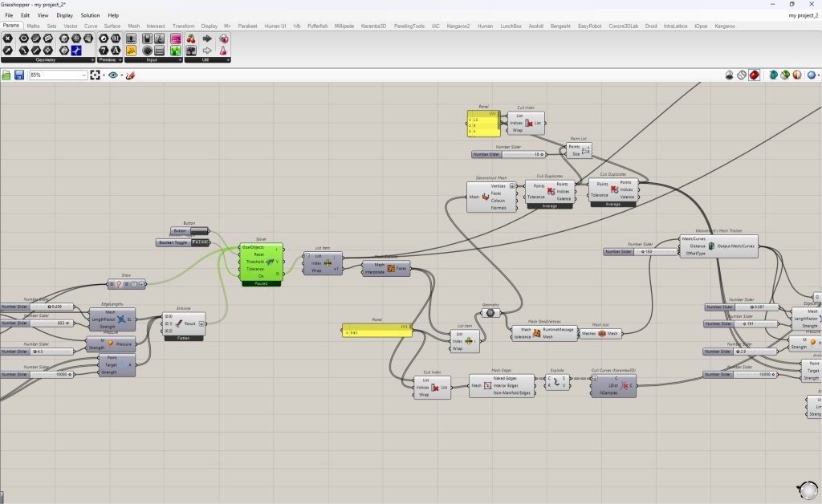822x504 pixels.
Task: Select the red shaded preview mode icon
Action: [754, 75]
